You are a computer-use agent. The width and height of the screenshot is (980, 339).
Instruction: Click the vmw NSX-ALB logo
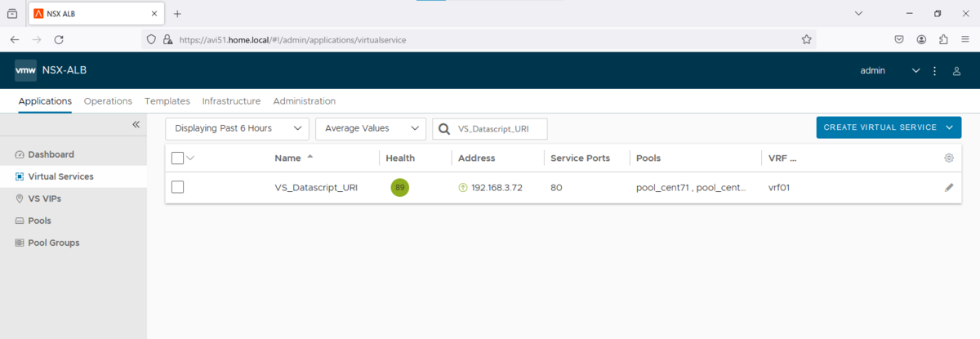tap(51, 70)
